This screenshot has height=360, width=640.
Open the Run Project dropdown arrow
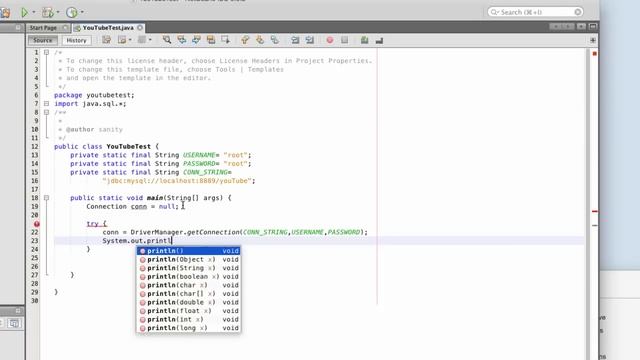click(x=34, y=12)
